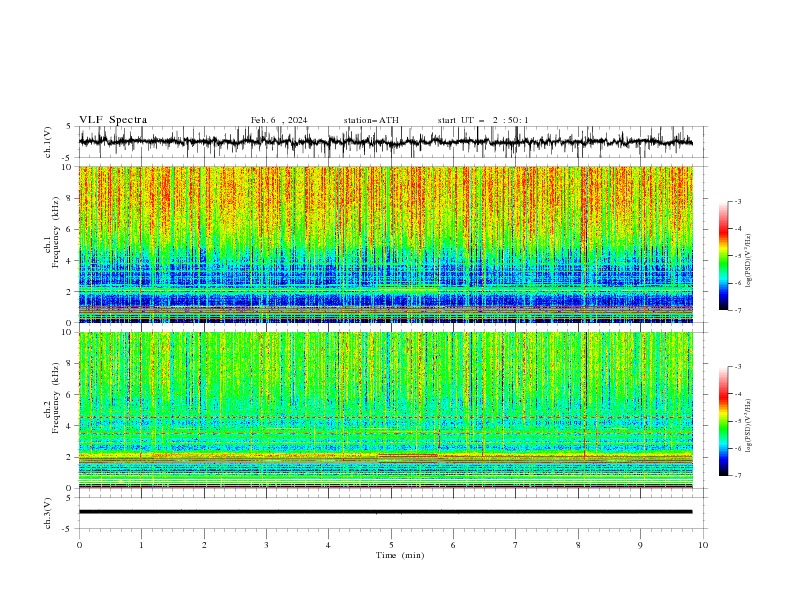
Task: Click time axis tick label '10'
Action: pos(703,545)
